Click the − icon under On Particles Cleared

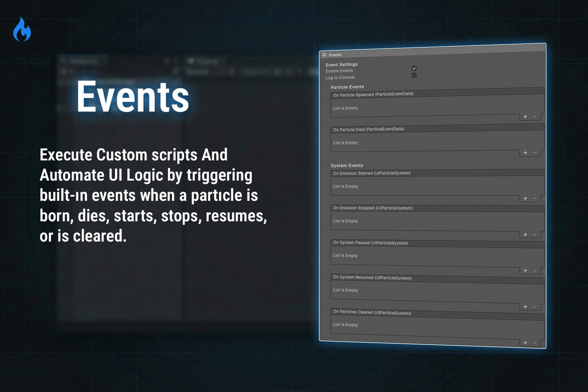[535, 342]
